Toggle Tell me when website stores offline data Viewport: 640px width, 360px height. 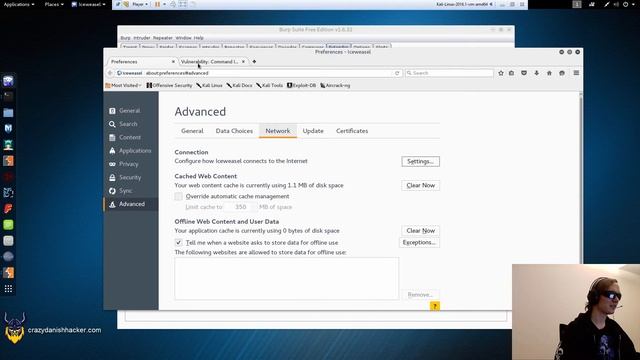[x=179, y=242]
